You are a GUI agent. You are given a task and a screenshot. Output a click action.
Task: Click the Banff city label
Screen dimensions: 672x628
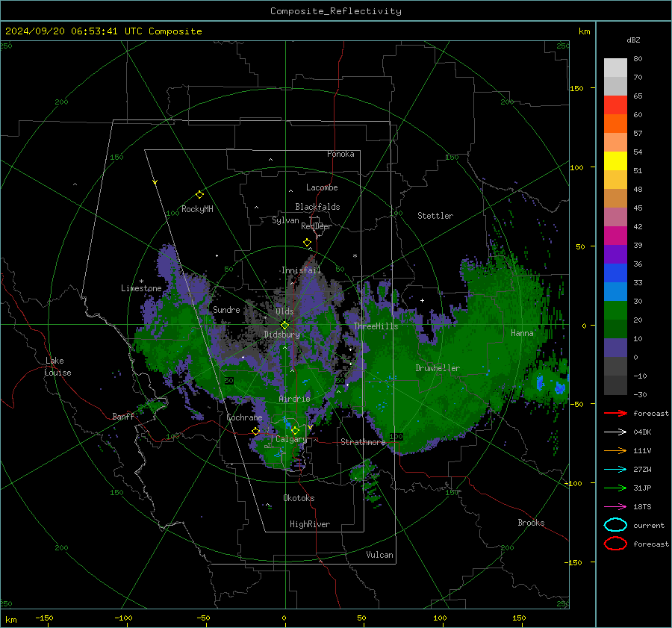[x=123, y=416]
